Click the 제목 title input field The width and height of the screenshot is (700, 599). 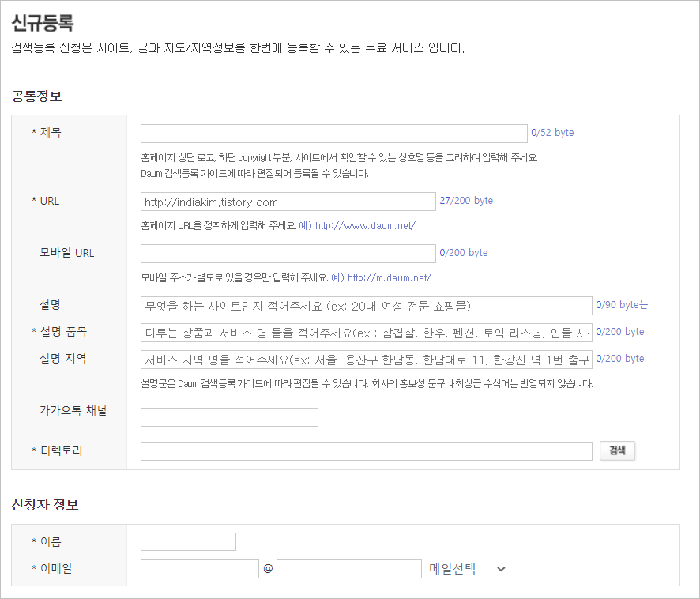click(334, 134)
